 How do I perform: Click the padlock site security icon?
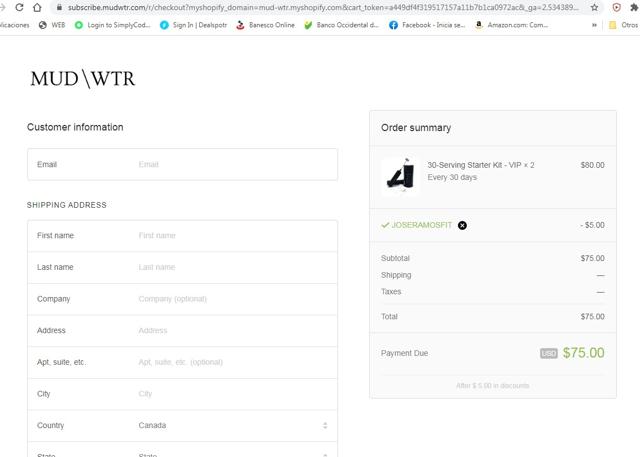pos(59,7)
